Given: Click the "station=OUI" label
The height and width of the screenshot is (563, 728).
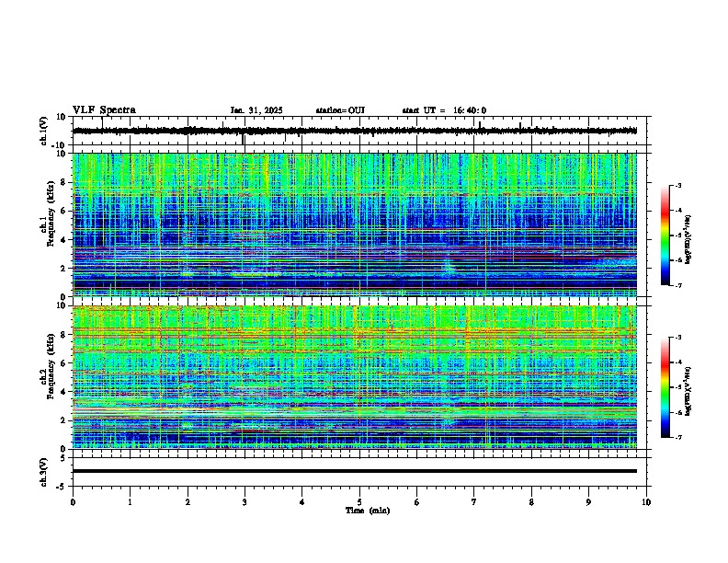Looking at the screenshot, I should [x=340, y=110].
